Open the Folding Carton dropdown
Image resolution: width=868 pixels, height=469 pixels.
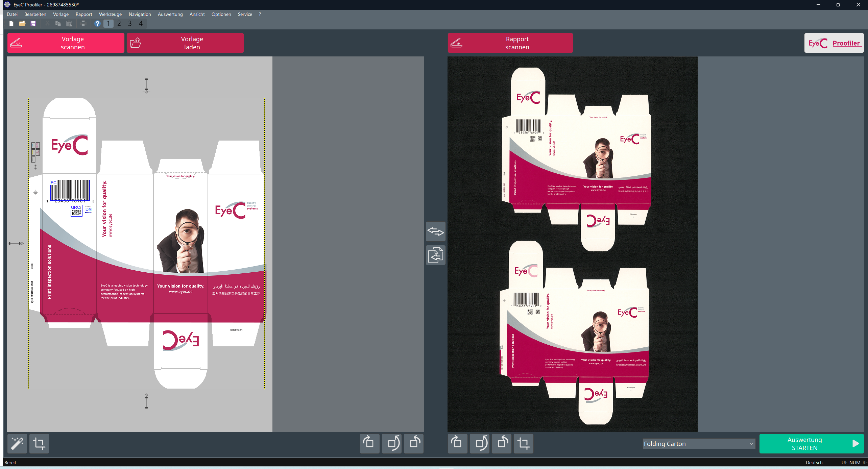699,444
